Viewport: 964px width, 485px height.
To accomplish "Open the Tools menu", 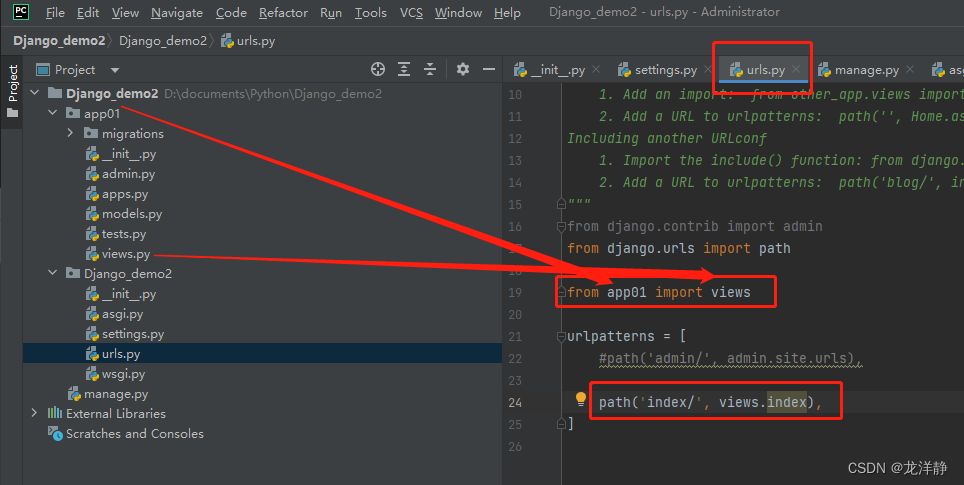I will [371, 12].
